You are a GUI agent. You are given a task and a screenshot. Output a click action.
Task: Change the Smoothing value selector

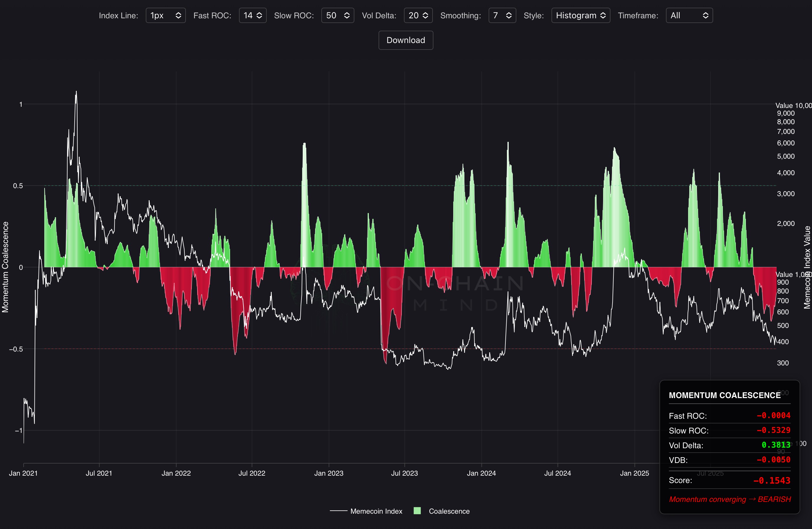point(502,15)
